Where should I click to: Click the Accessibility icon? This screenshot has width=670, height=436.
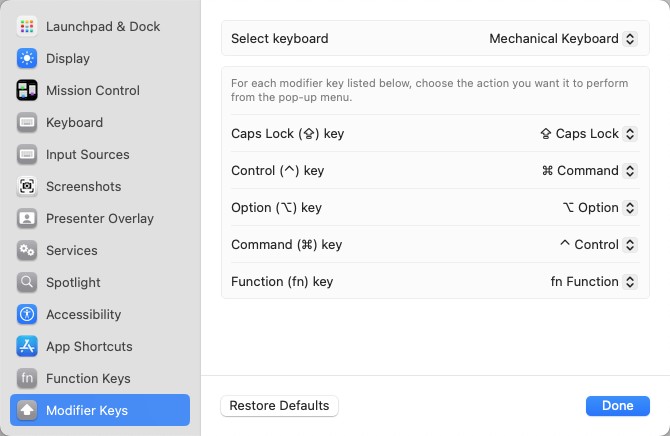pyautogui.click(x=27, y=314)
